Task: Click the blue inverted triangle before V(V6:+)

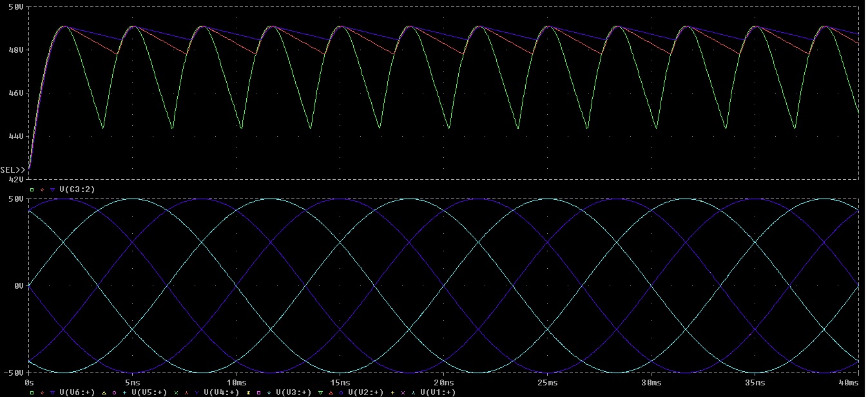Action: point(52,392)
